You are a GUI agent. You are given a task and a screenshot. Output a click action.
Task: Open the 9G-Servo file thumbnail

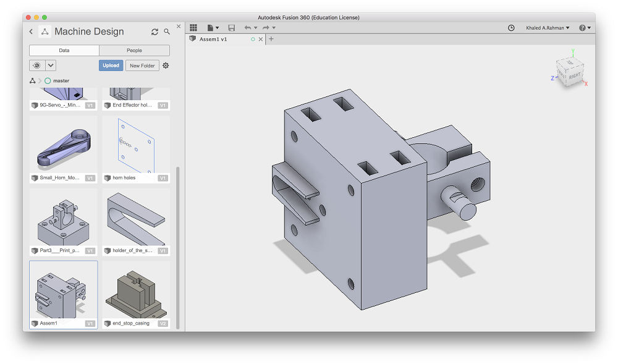[64, 94]
